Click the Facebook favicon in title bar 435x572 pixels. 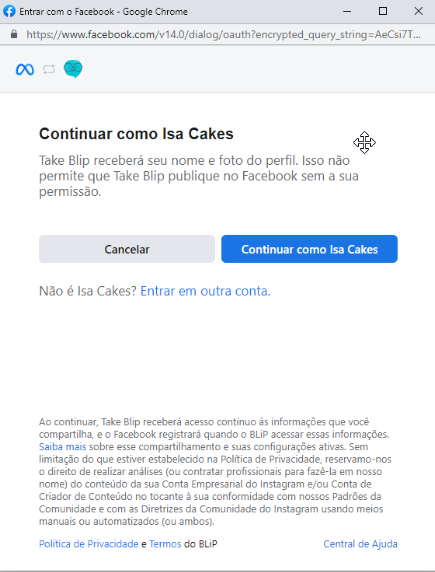pyautogui.click(x=9, y=11)
